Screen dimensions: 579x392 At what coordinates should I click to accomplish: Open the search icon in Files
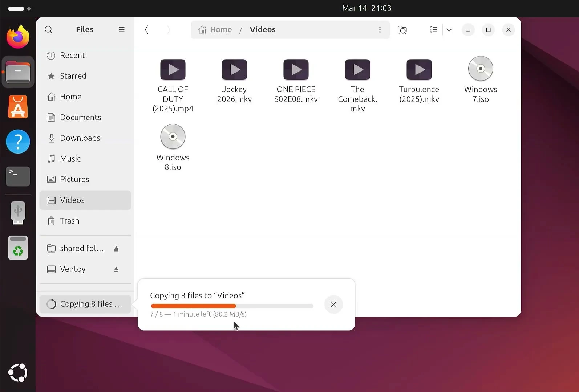coord(49,30)
